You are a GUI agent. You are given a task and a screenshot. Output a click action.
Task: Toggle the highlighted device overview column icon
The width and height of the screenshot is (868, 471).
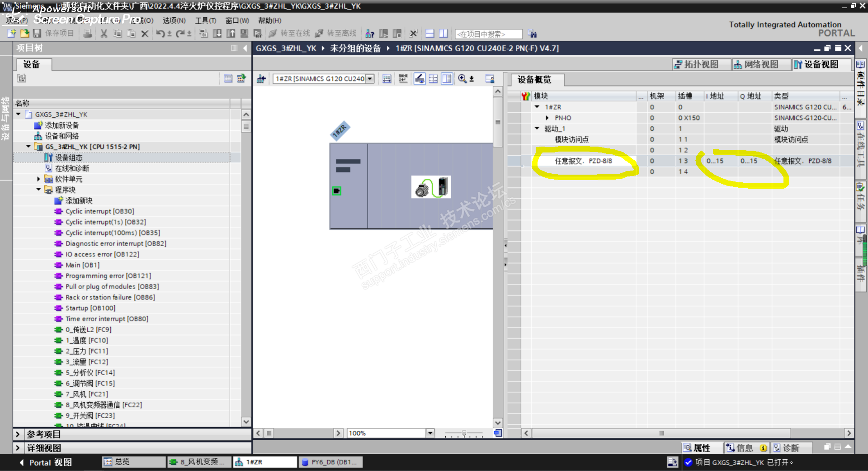[x=447, y=79]
